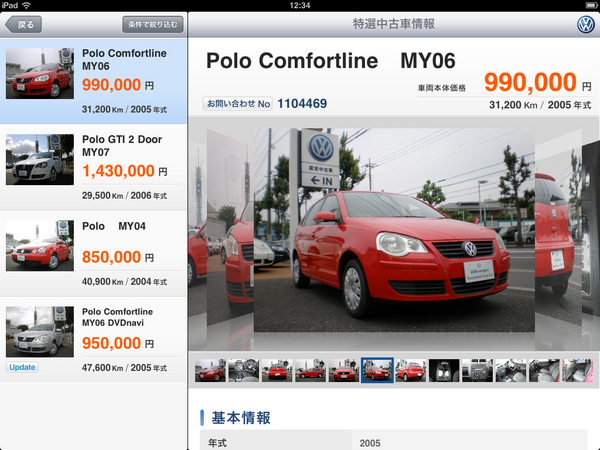Show previous photo left of the center image
The image size is (600, 450).
(230, 230)
